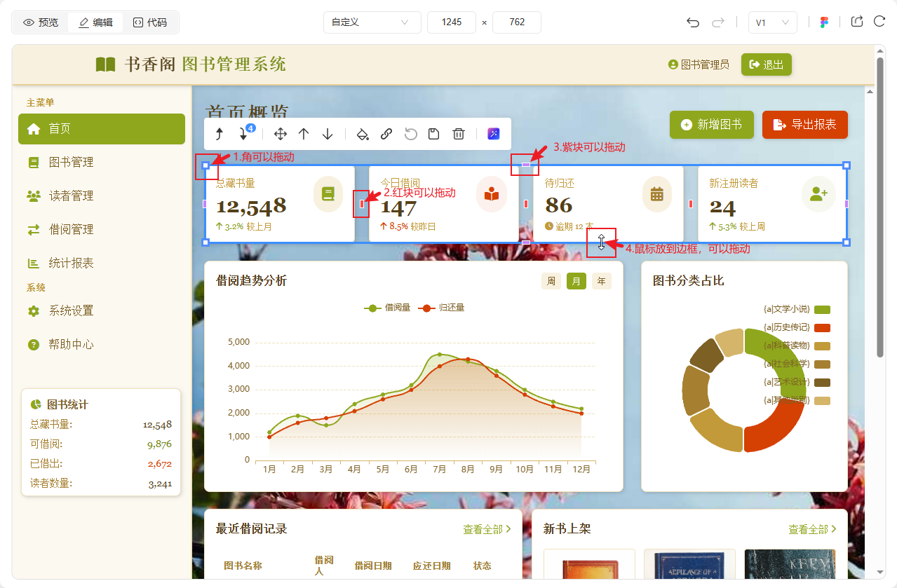897x588 pixels.
Task: Open 图书管理 in the sidebar menu
Action: 71,162
